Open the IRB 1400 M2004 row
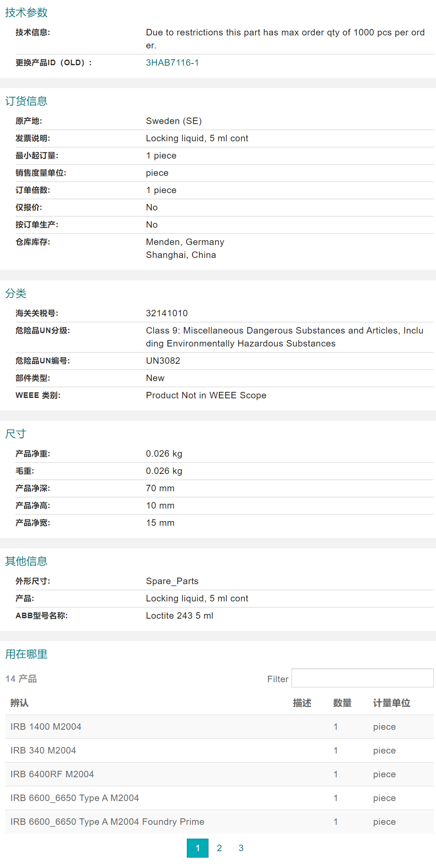436x868 pixels. tap(46, 727)
